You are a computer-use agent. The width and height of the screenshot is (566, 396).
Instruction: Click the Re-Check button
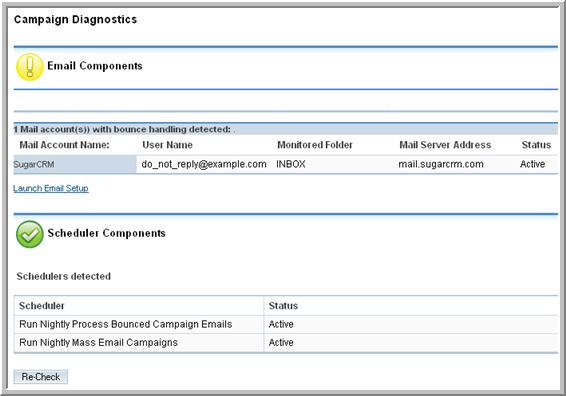[41, 377]
